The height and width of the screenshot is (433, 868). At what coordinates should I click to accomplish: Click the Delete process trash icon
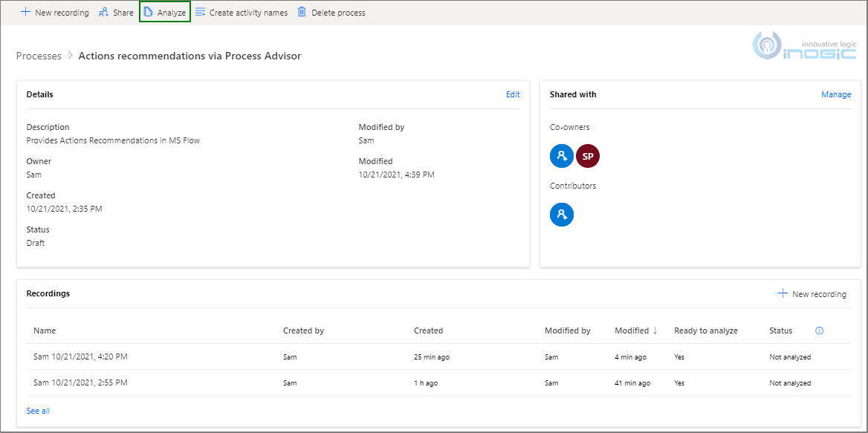[302, 13]
